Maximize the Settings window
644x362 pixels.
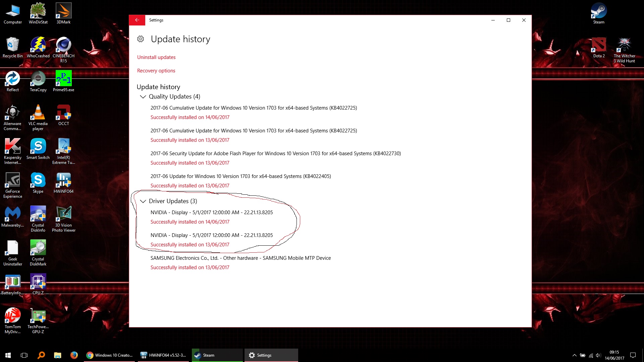[x=508, y=20]
